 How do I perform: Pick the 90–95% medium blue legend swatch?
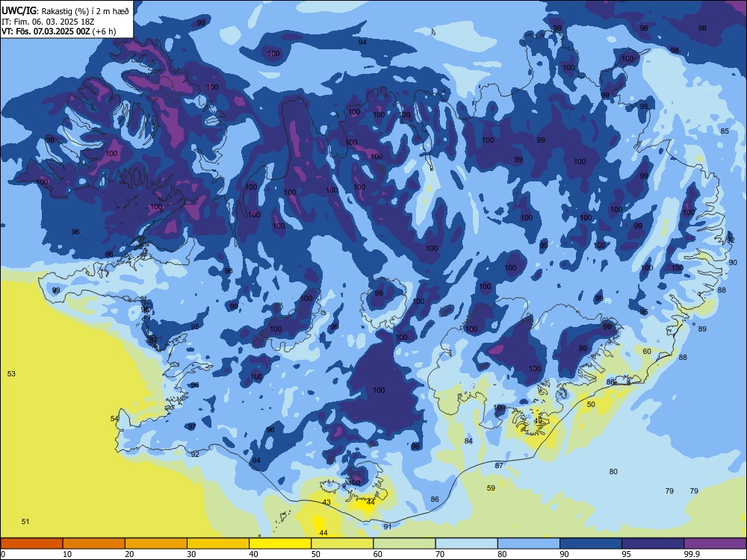click(591, 544)
